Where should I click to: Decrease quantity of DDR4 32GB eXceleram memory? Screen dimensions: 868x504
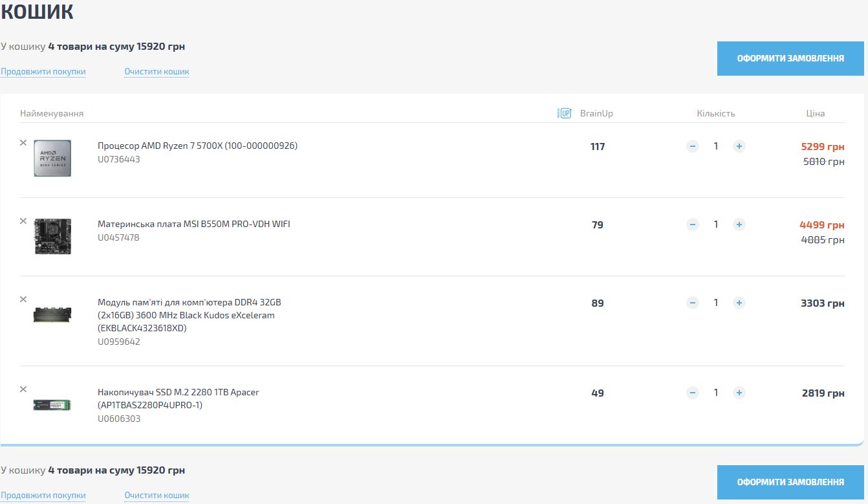coord(693,303)
